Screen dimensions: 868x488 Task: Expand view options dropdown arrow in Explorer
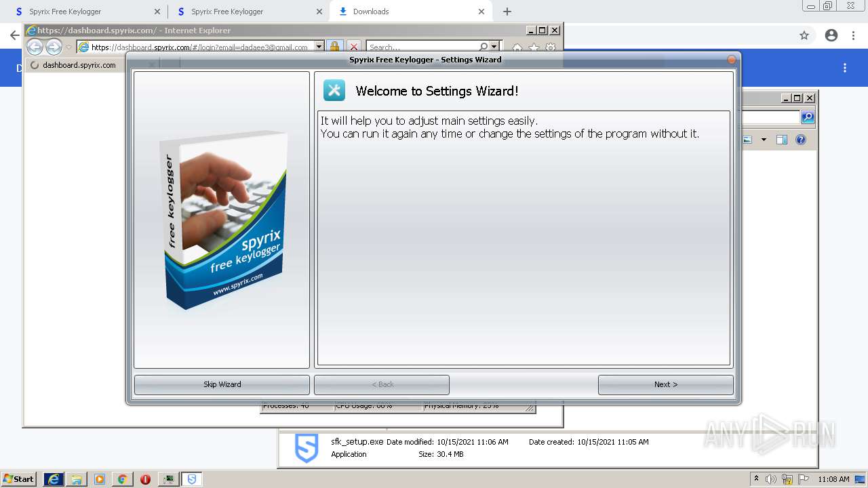point(764,140)
